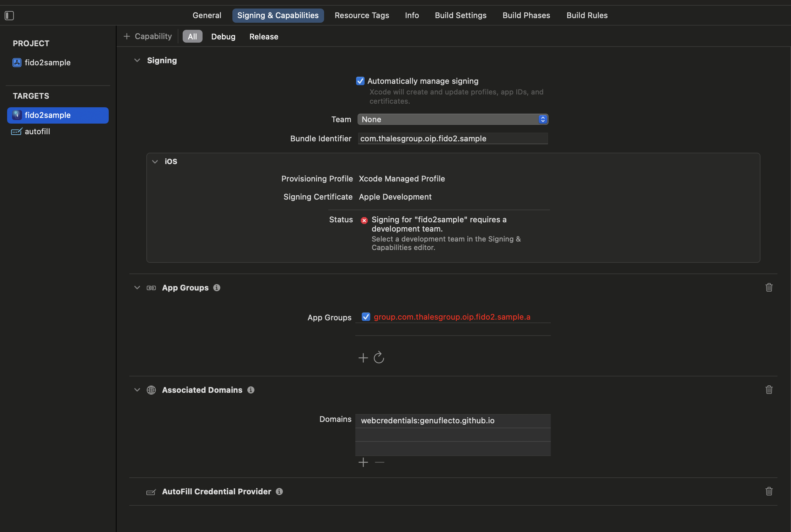Viewport: 791px width, 532px height.
Task: Show AutoFill Credential Provider info
Action: (279, 492)
